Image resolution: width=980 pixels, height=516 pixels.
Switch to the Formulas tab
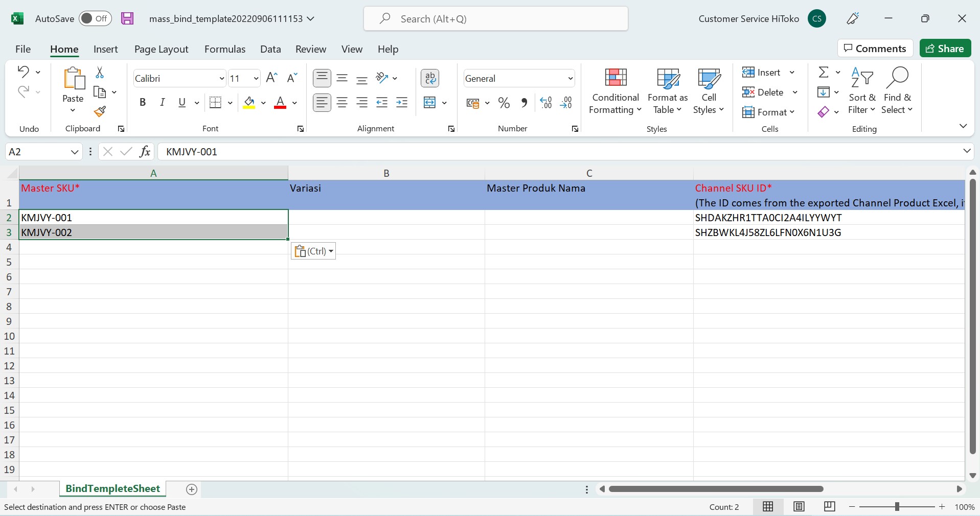click(224, 49)
